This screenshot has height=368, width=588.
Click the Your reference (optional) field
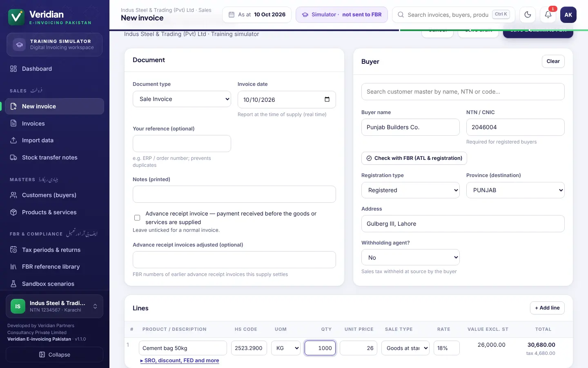coord(182,144)
